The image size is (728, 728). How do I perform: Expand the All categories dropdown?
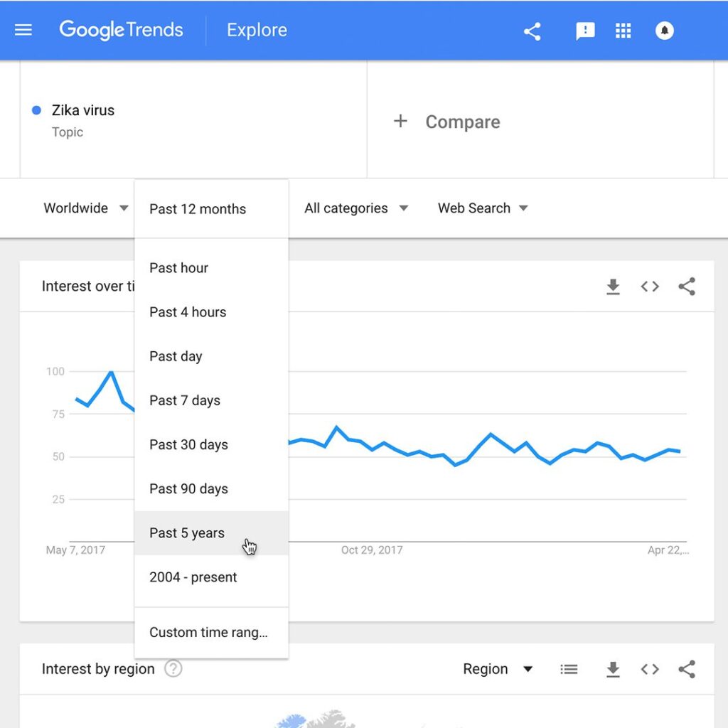click(356, 208)
